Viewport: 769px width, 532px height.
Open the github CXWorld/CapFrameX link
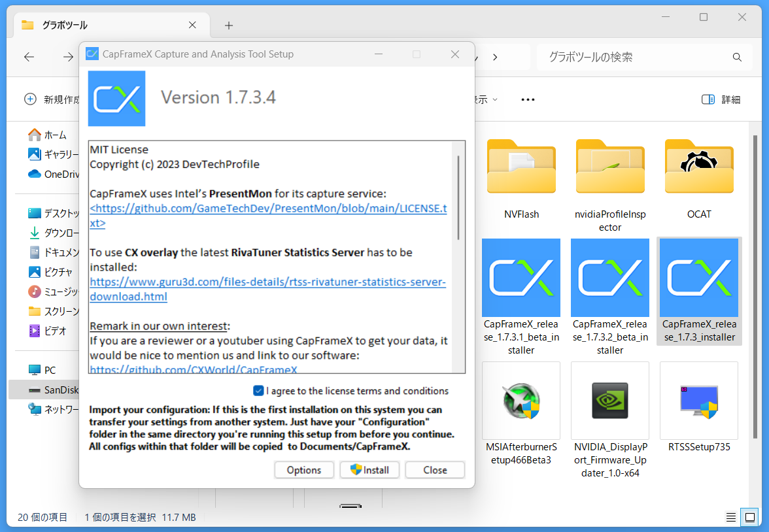pyautogui.click(x=194, y=369)
